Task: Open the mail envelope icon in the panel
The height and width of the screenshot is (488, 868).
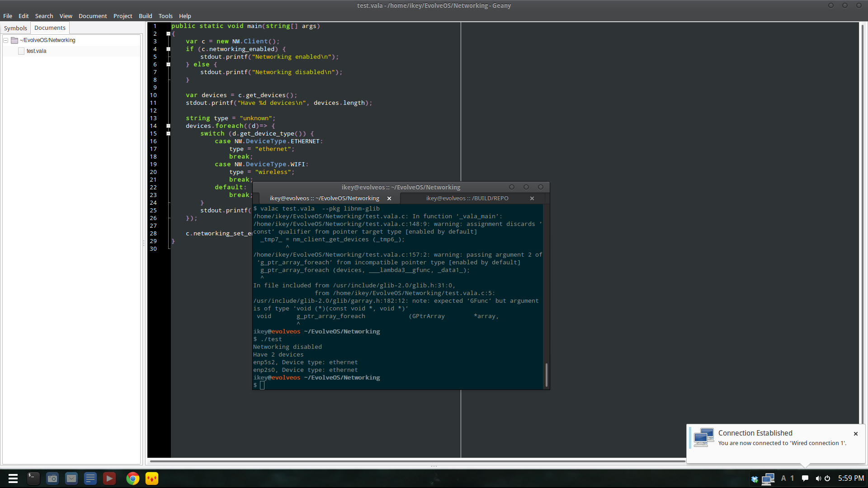Action: click(x=71, y=479)
